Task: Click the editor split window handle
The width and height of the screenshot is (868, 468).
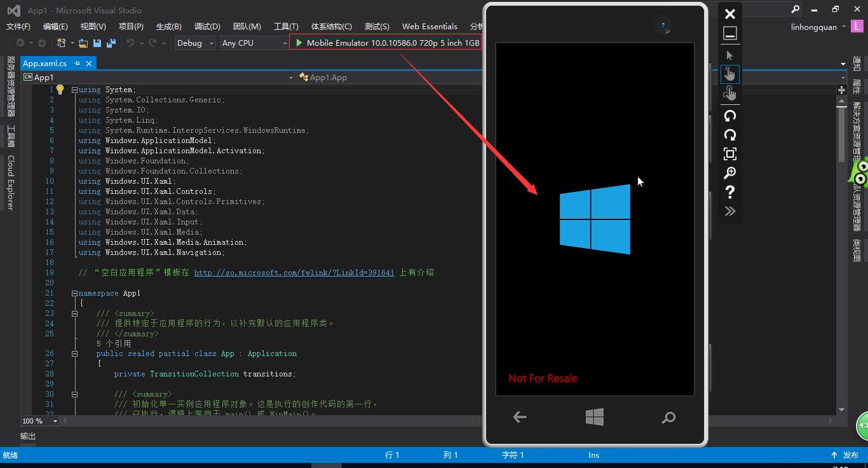Action: pos(842,90)
